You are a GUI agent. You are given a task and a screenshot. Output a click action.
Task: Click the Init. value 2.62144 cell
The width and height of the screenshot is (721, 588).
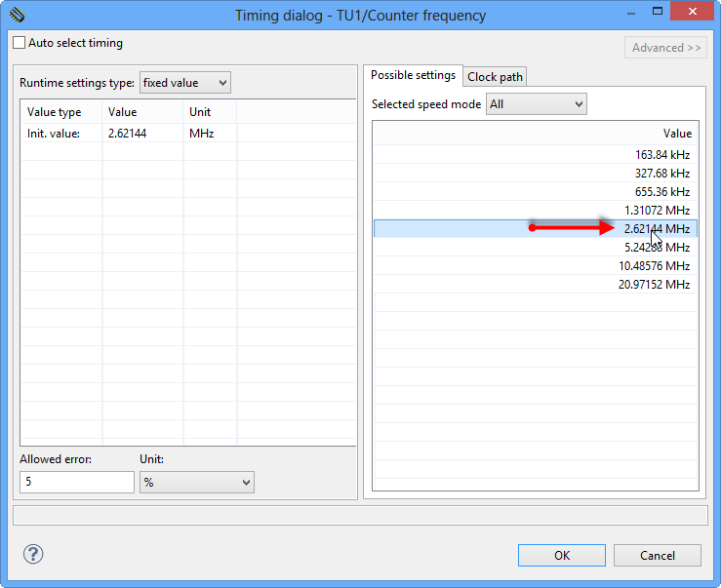128,134
